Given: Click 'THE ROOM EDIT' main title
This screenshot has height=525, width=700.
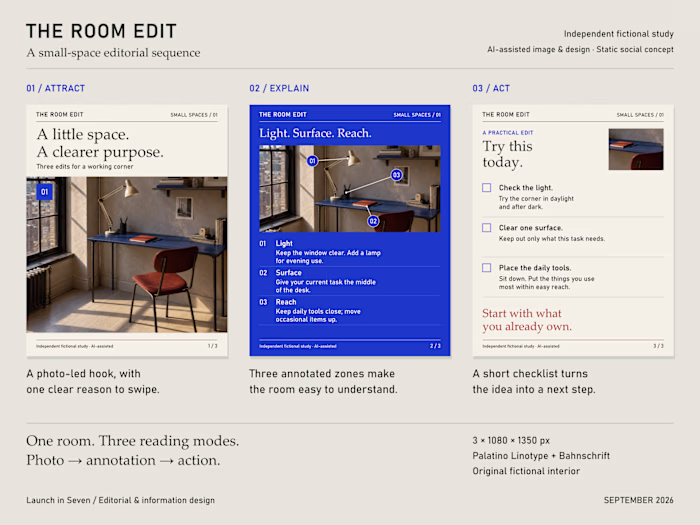Looking at the screenshot, I should click(101, 31).
